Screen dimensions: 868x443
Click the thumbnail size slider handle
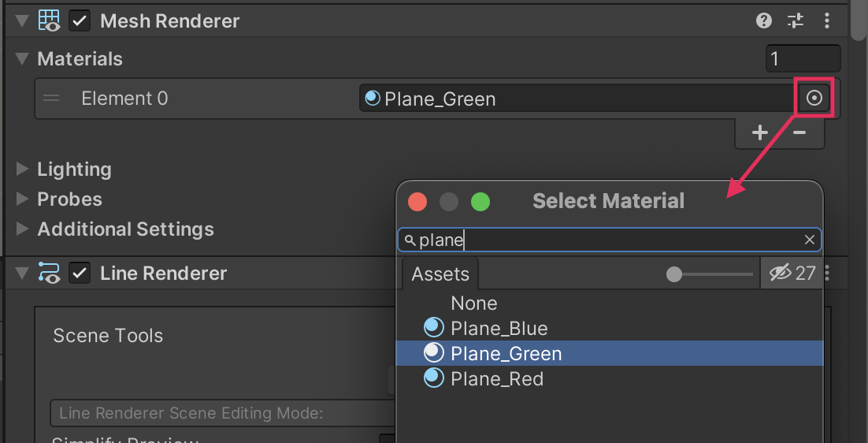click(x=673, y=274)
